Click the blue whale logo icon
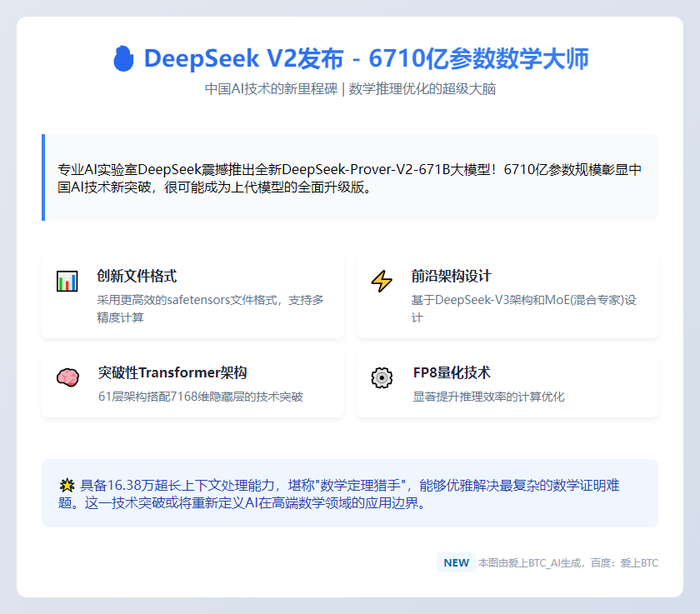Viewport: 700px width, 614px height. (123, 58)
